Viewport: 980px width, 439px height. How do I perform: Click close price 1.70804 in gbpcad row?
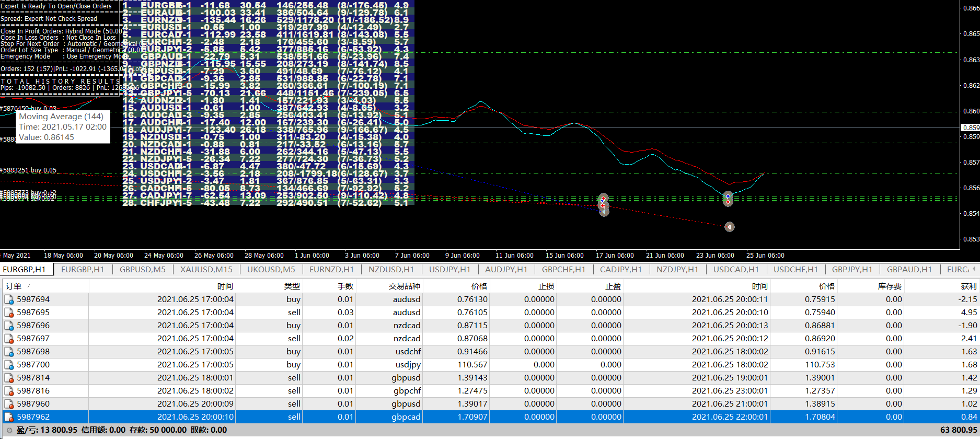[x=820, y=417]
